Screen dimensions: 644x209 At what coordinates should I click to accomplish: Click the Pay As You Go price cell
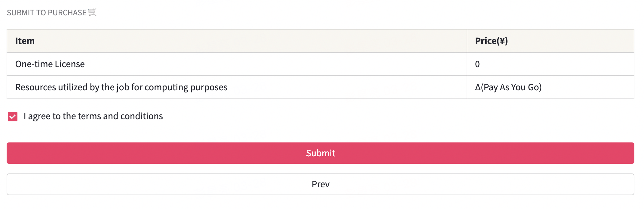click(x=508, y=87)
